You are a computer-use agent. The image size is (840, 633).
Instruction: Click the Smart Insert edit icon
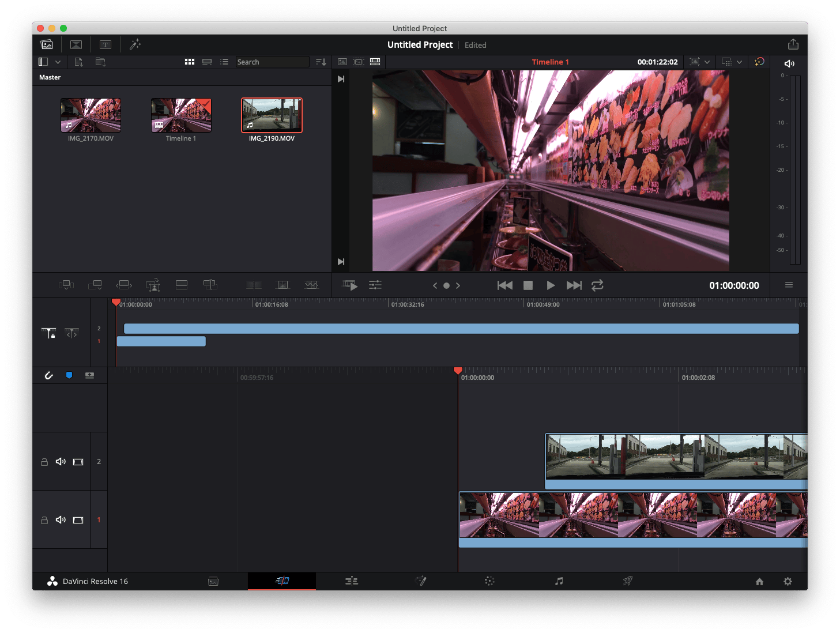[x=66, y=285]
